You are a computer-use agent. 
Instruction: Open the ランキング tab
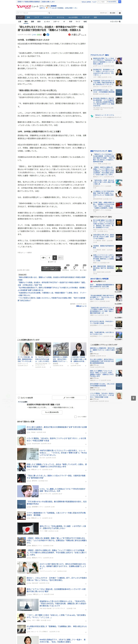point(86,17)
